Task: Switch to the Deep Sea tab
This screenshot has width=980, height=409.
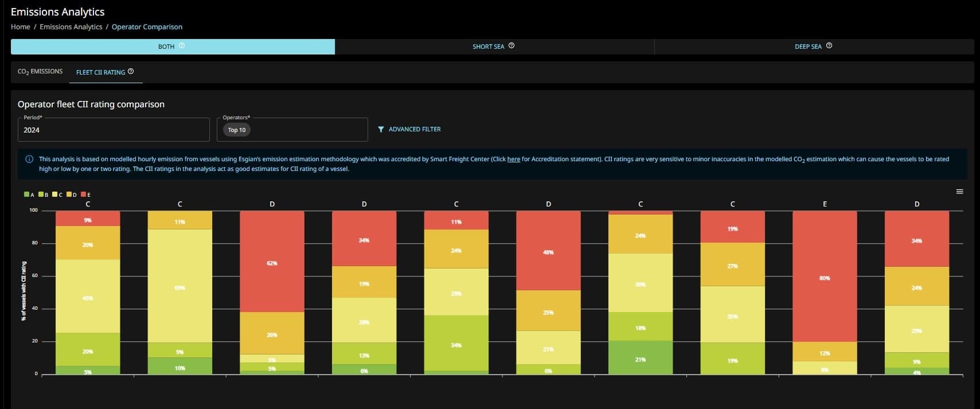Action: coord(807,46)
